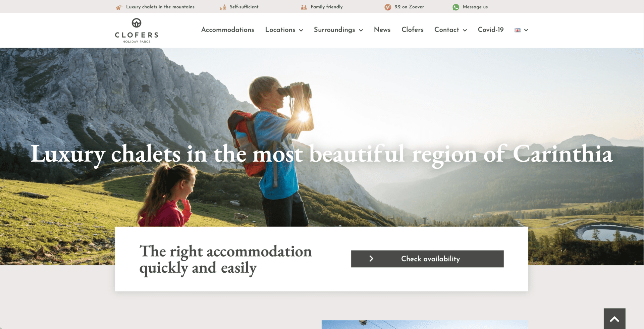Open the language selector chevron
The width and height of the screenshot is (644, 329).
tap(526, 30)
